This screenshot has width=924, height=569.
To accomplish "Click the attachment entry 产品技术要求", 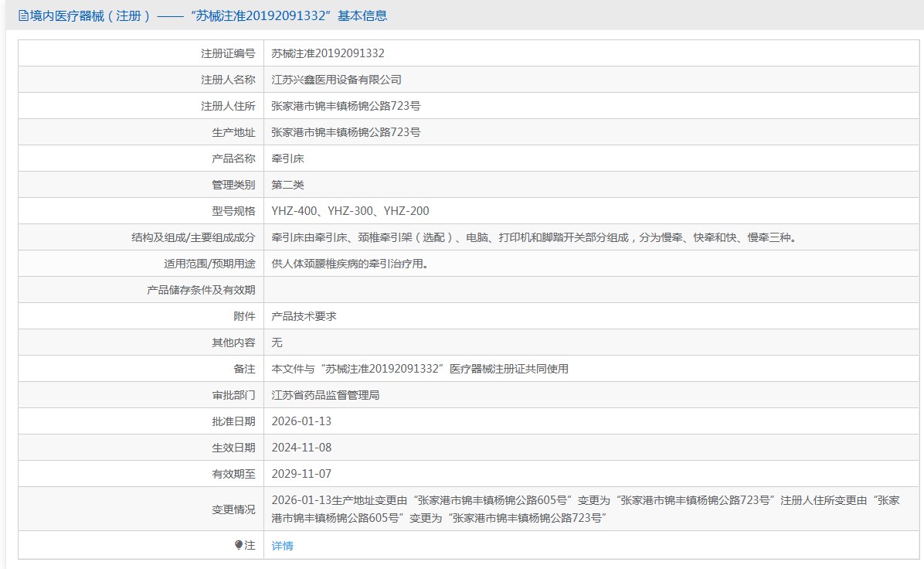I will (304, 316).
